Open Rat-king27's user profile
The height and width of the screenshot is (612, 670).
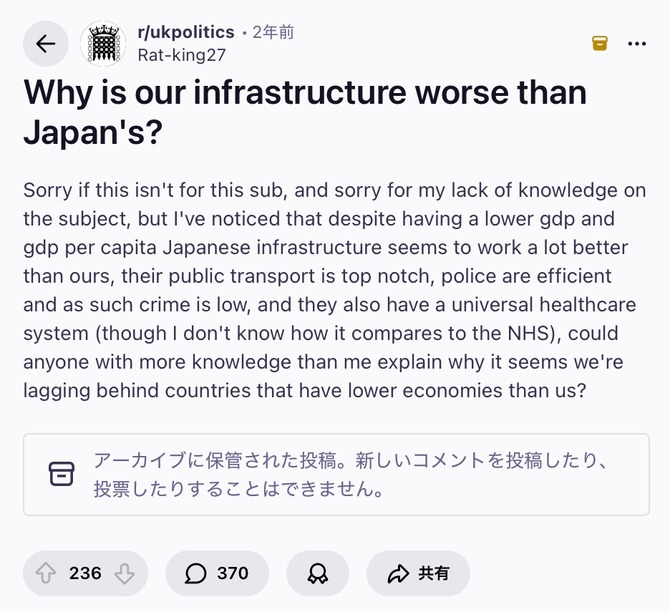click(180, 53)
